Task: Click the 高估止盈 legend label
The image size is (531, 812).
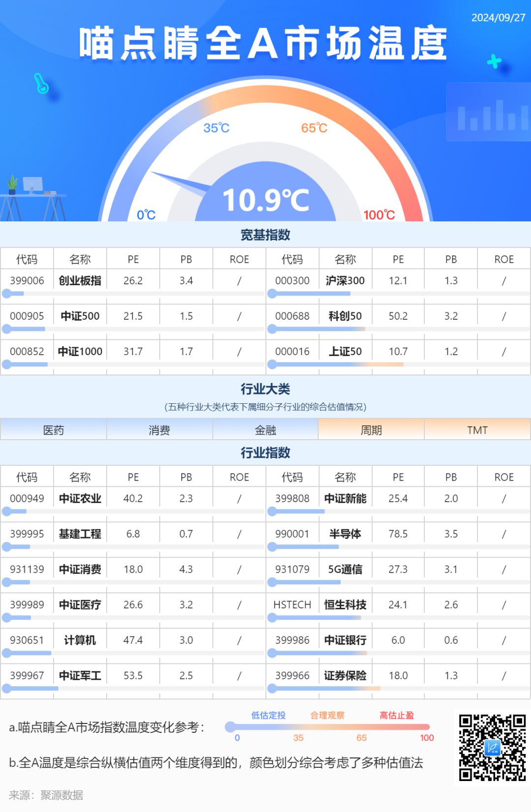Action: click(x=397, y=715)
